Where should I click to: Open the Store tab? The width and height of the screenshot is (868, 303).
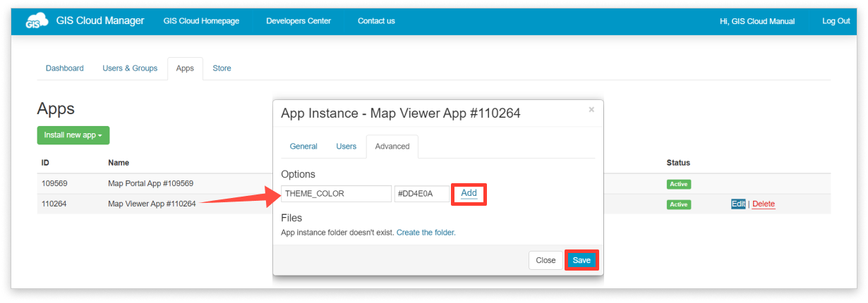click(x=222, y=68)
